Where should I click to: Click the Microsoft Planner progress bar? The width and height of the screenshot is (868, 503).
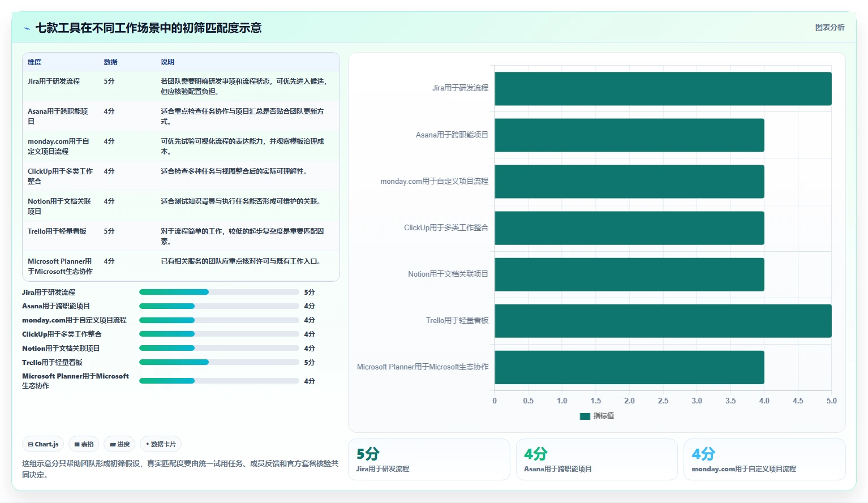219,381
